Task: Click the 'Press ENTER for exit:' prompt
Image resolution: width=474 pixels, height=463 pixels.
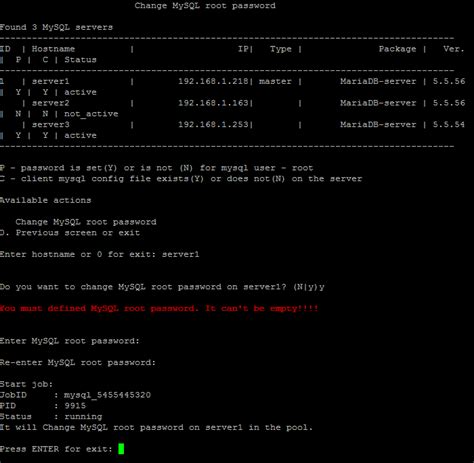Action: tap(56, 449)
